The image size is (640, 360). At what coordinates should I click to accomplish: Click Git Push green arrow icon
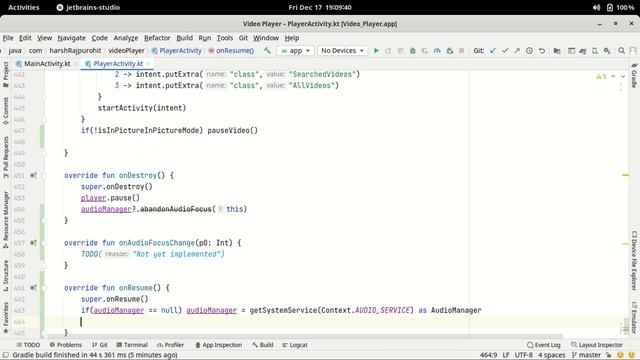point(517,51)
